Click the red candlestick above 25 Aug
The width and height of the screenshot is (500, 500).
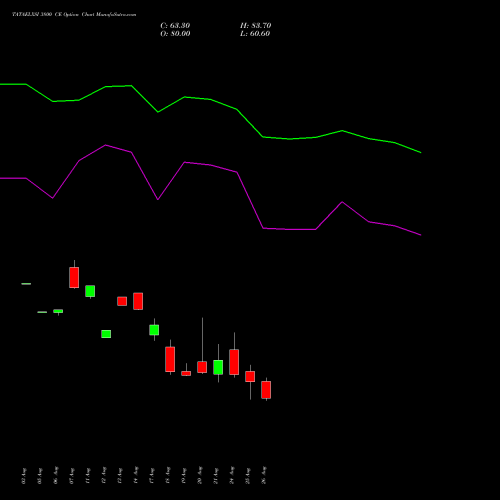250,377
